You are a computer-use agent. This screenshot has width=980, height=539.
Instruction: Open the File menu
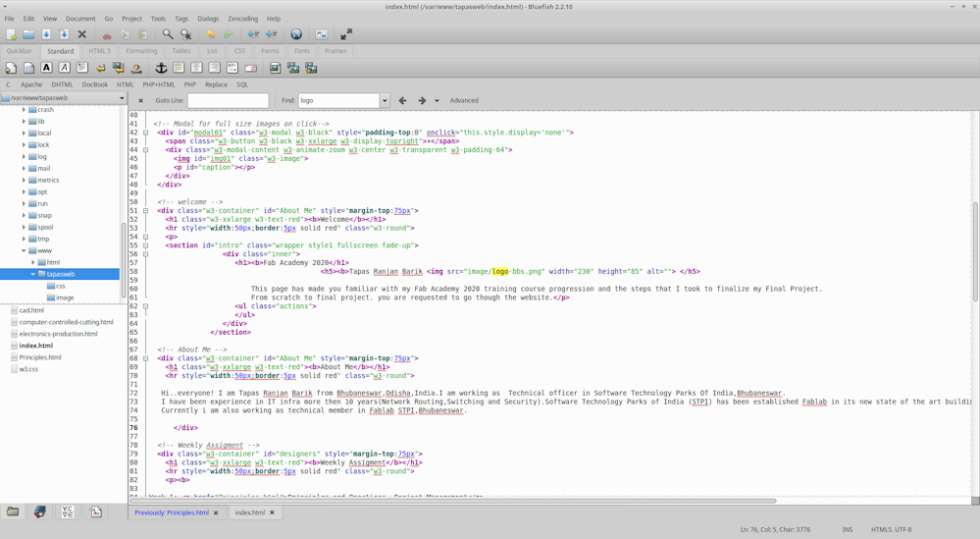pos(10,19)
